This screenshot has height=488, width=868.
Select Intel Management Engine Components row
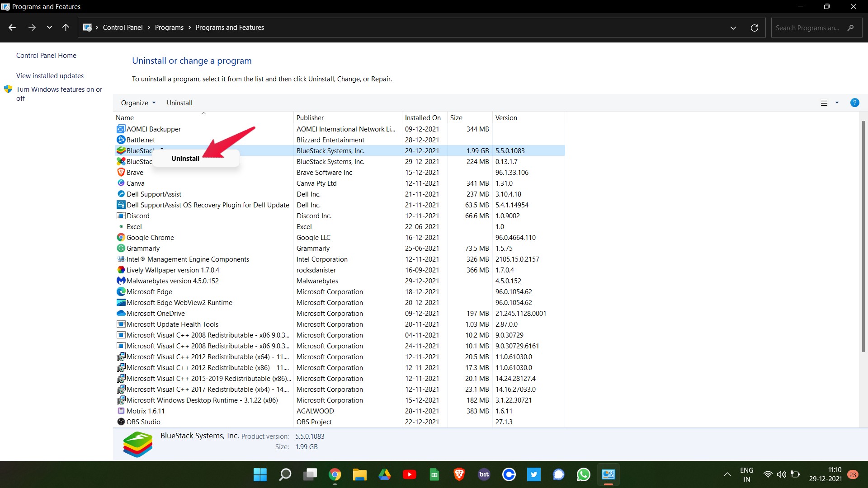click(x=340, y=259)
